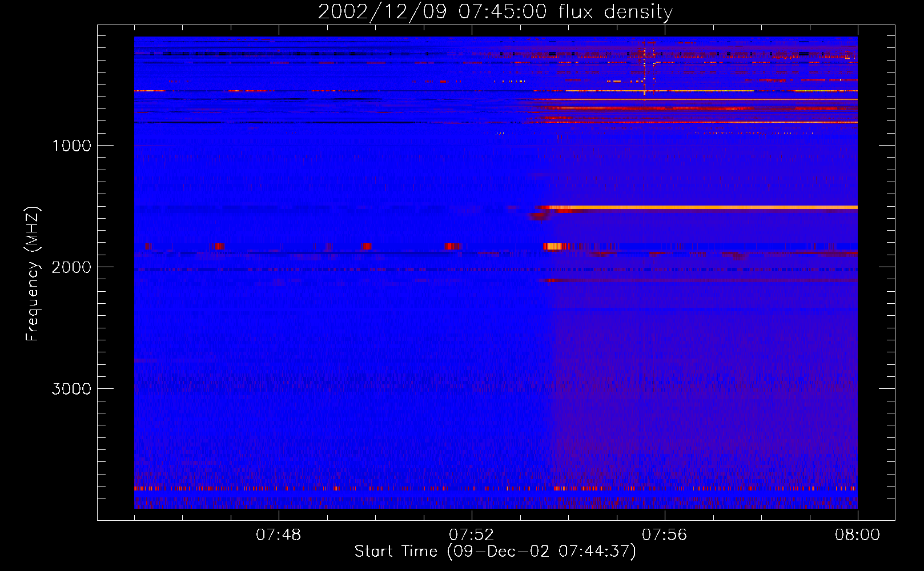Select the 'Start Time (09-Dec-02 07:44:37)' axis label
Viewport: 924px width, 571px height.
[495, 552]
